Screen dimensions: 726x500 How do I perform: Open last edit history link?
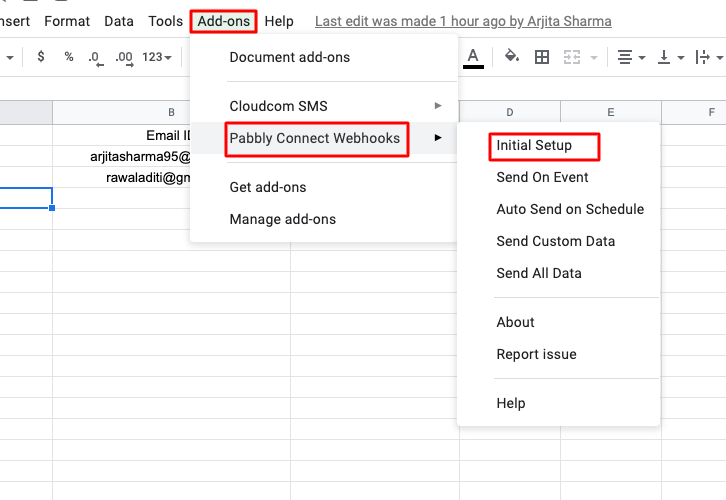coord(463,21)
